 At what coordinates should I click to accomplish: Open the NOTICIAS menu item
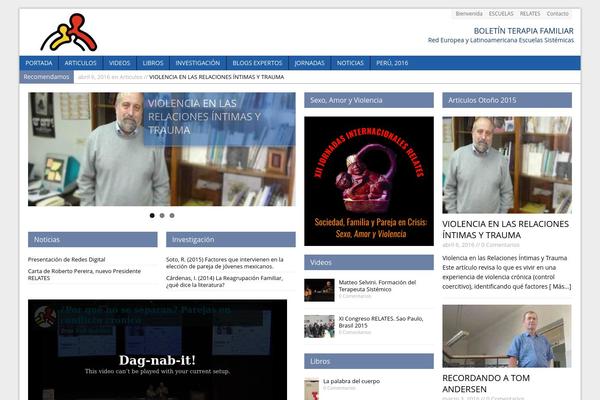click(x=350, y=63)
